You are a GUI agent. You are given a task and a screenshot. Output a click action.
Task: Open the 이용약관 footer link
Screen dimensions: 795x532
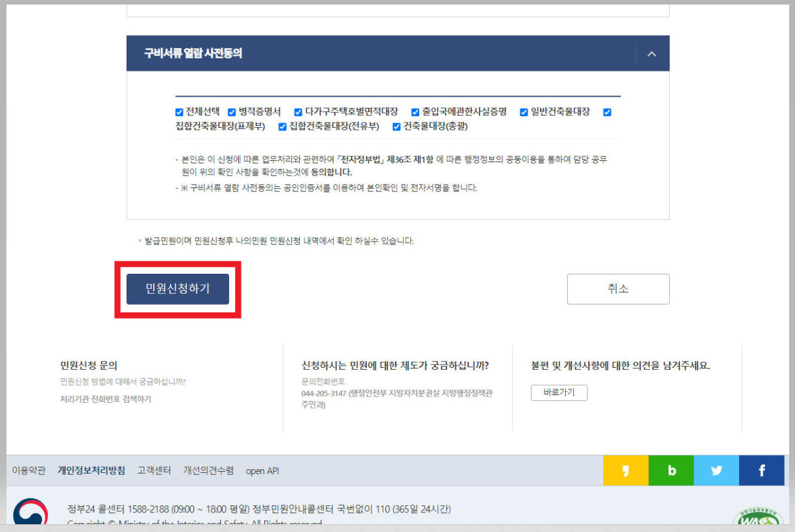pyautogui.click(x=29, y=470)
